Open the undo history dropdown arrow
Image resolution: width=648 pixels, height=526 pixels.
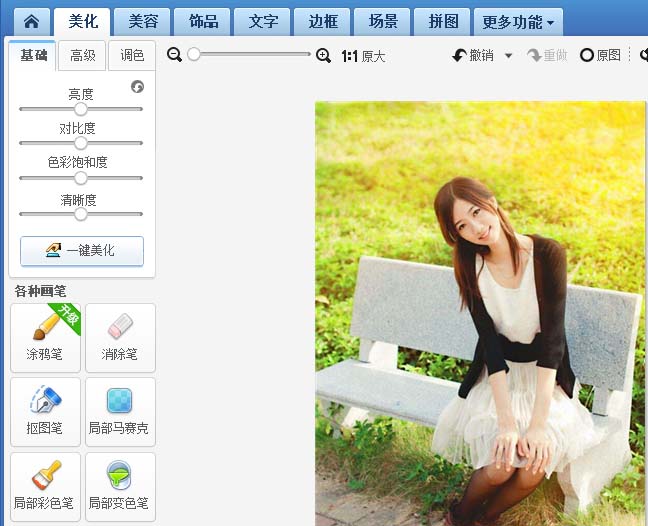click(x=509, y=55)
